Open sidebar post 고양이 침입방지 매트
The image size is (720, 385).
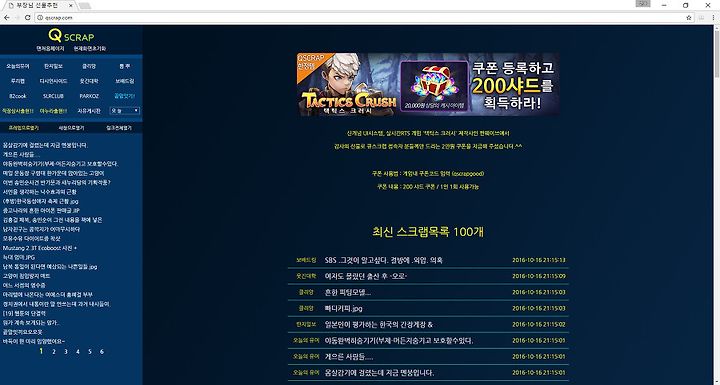tap(27, 276)
